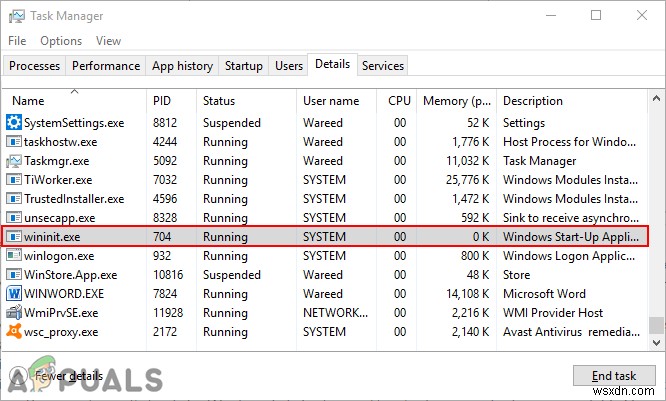This screenshot has height=401, width=666.
Task: Sort by the Memory column header
Action: coord(457,101)
